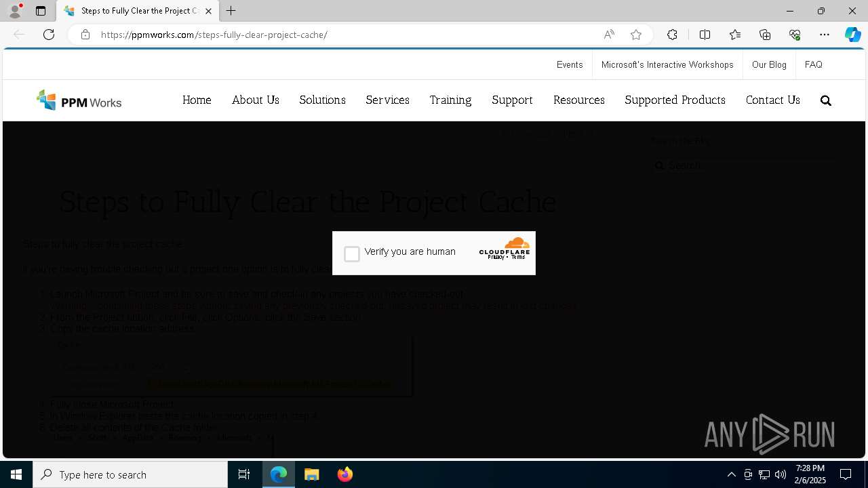Open the tab actions menu icon
Image resolution: width=868 pixels, height=488 pixels.
(x=41, y=11)
